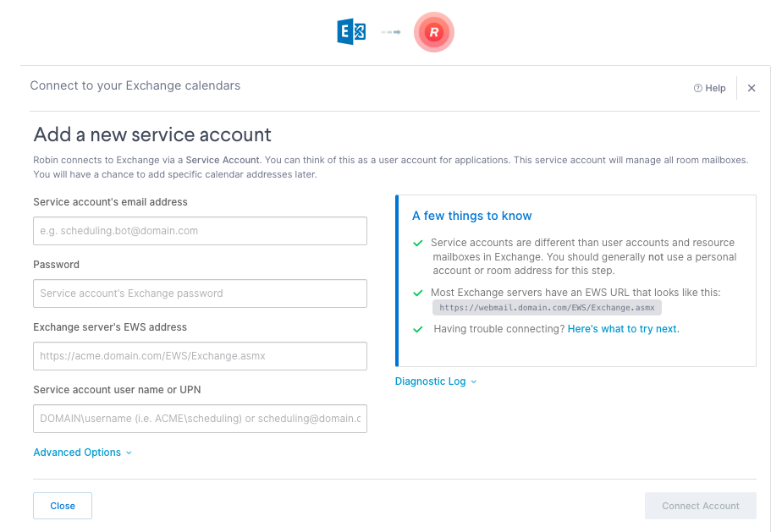Viewport: 771px width, 532px height.
Task: Click the red Robin logo icon
Action: 433,32
